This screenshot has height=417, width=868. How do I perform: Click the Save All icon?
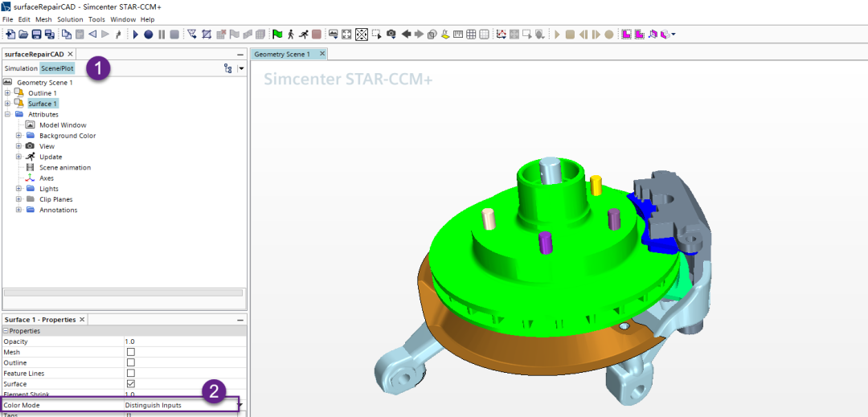click(x=50, y=35)
